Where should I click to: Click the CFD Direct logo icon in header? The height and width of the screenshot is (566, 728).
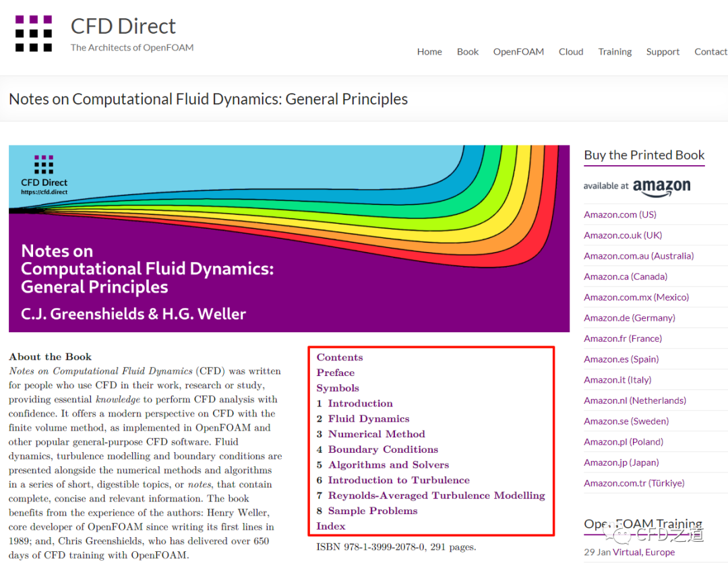[x=34, y=34]
